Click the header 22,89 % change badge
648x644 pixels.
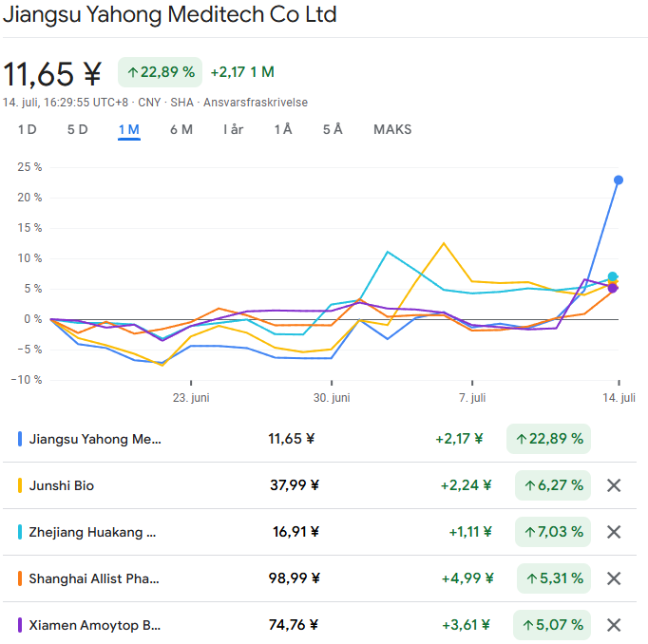[161, 72]
